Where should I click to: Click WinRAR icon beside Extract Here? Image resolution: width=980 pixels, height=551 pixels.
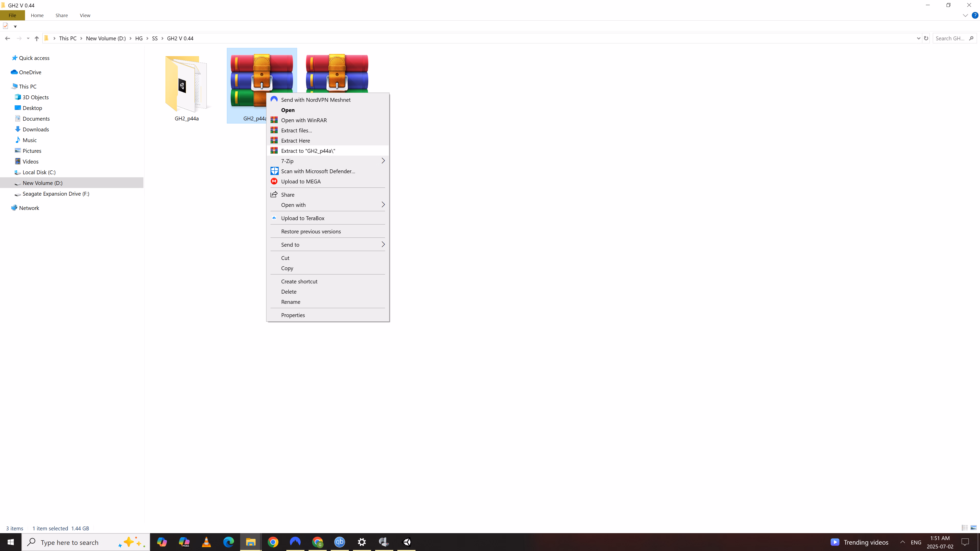coord(274,140)
